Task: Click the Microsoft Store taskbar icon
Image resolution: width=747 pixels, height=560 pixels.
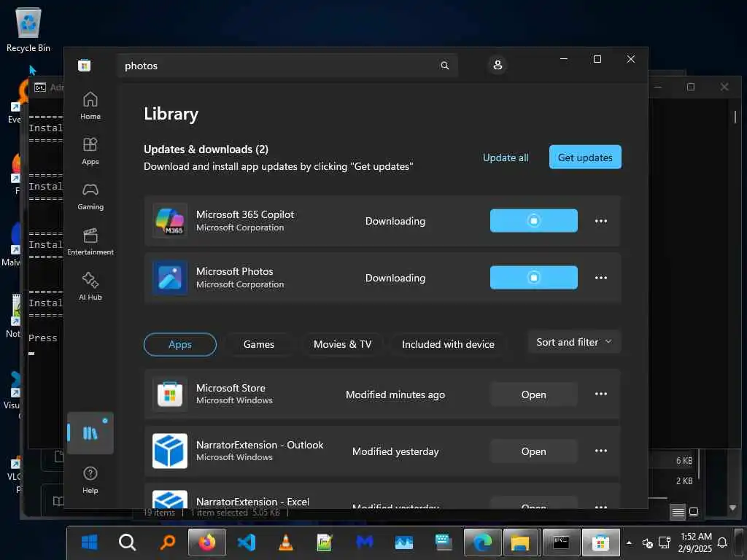Action: [601, 542]
